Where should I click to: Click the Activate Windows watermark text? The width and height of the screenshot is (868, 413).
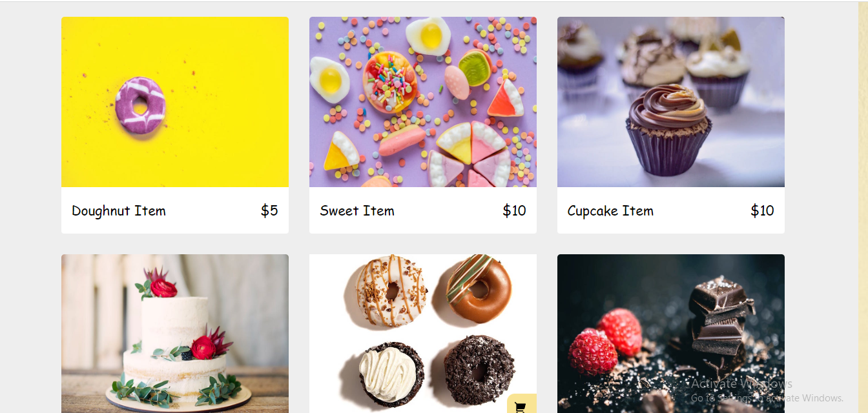pos(741,383)
